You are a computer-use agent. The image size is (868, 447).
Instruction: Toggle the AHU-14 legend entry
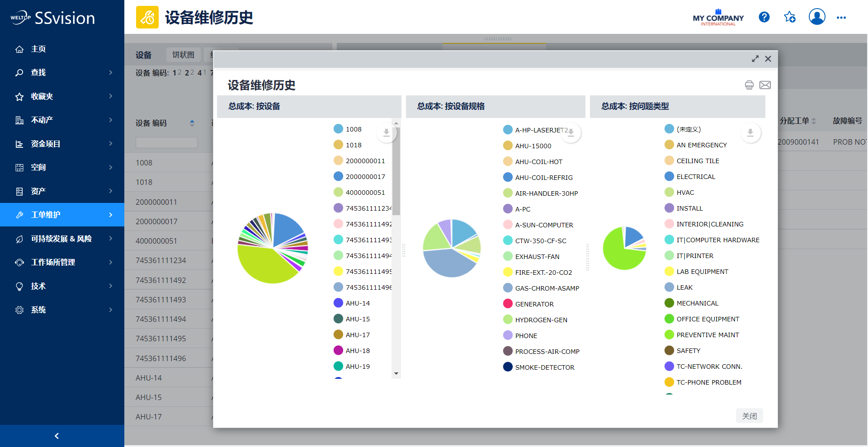click(357, 303)
